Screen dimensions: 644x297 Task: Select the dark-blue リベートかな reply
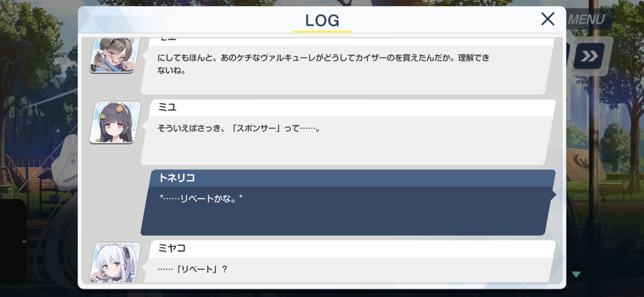201,199
